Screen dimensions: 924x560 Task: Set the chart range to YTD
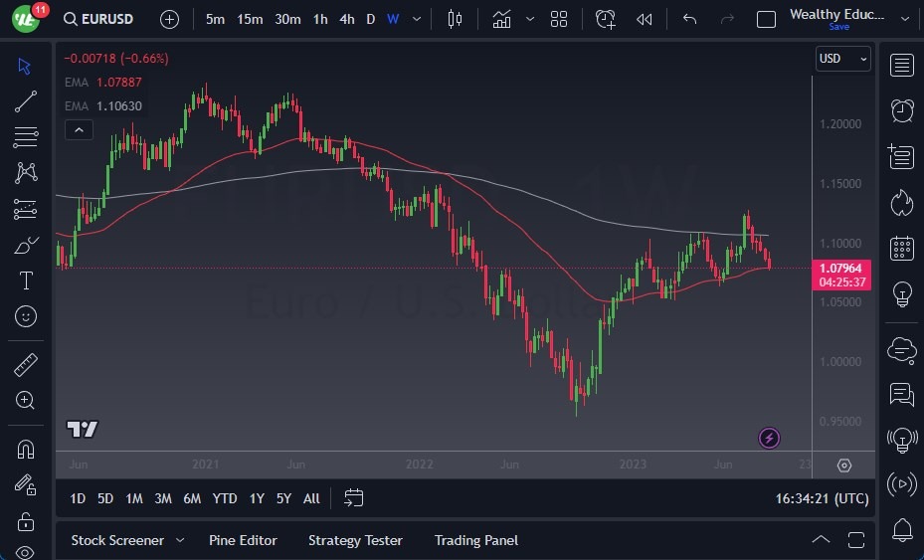(x=225, y=498)
